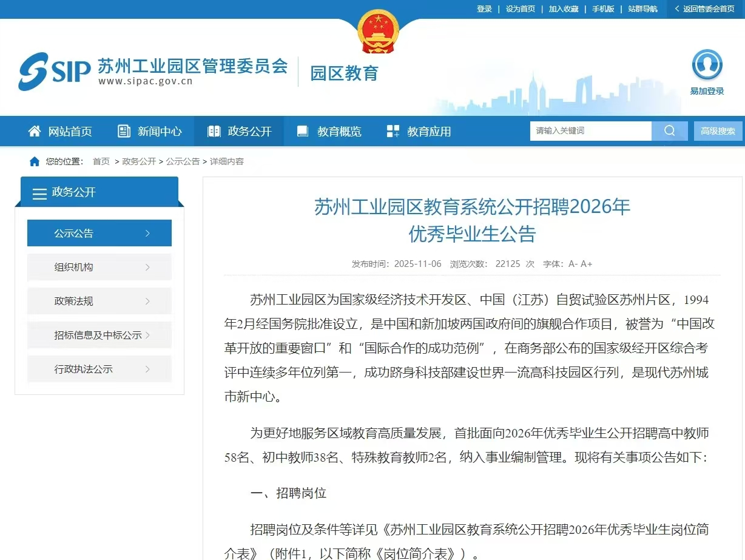Click the 高级搜索 button
This screenshot has height=560, width=745.
tap(718, 130)
